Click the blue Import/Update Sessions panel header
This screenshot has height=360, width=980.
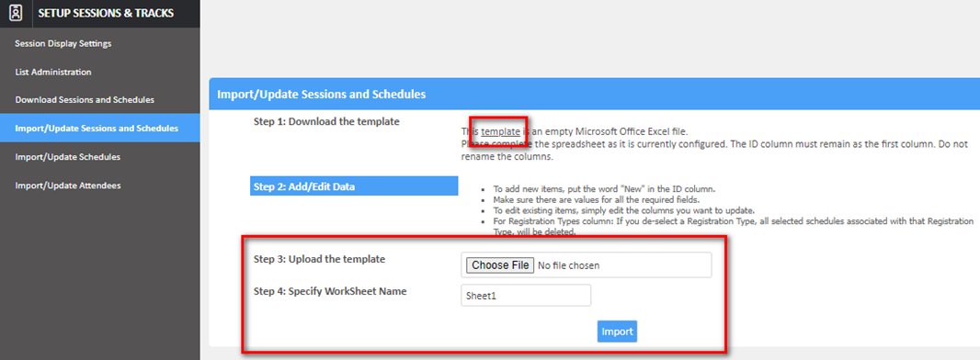coord(595,95)
